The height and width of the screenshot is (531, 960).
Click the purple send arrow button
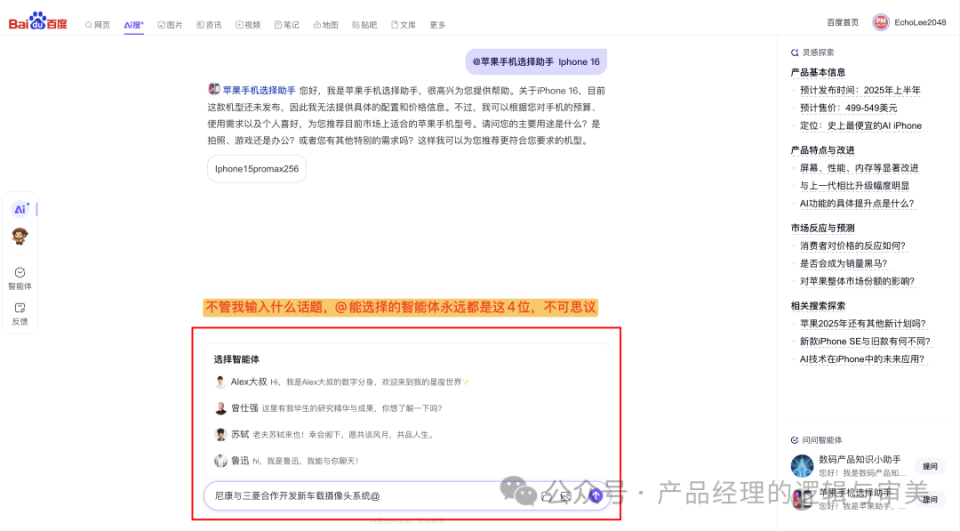pyautogui.click(x=596, y=495)
